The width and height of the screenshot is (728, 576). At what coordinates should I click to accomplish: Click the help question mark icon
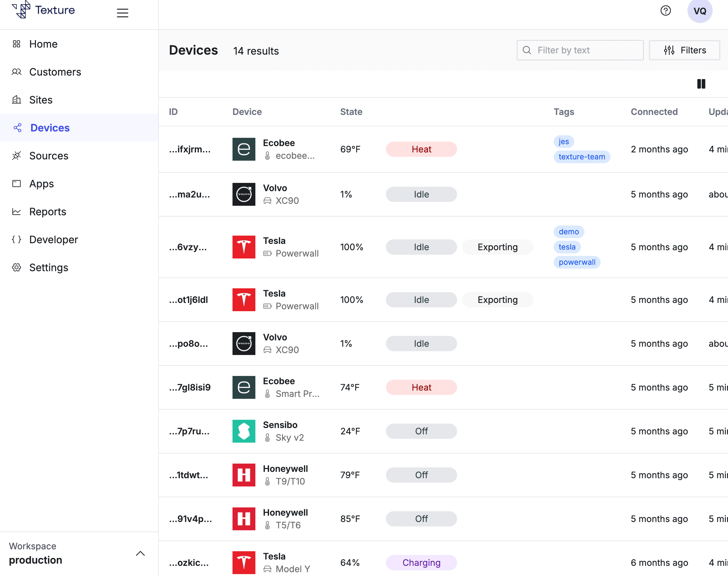(665, 11)
